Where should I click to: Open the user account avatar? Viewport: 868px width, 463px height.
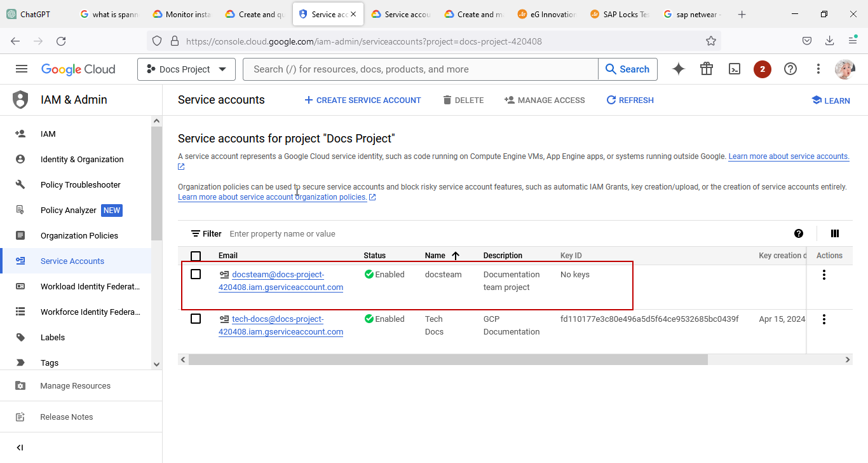click(845, 69)
